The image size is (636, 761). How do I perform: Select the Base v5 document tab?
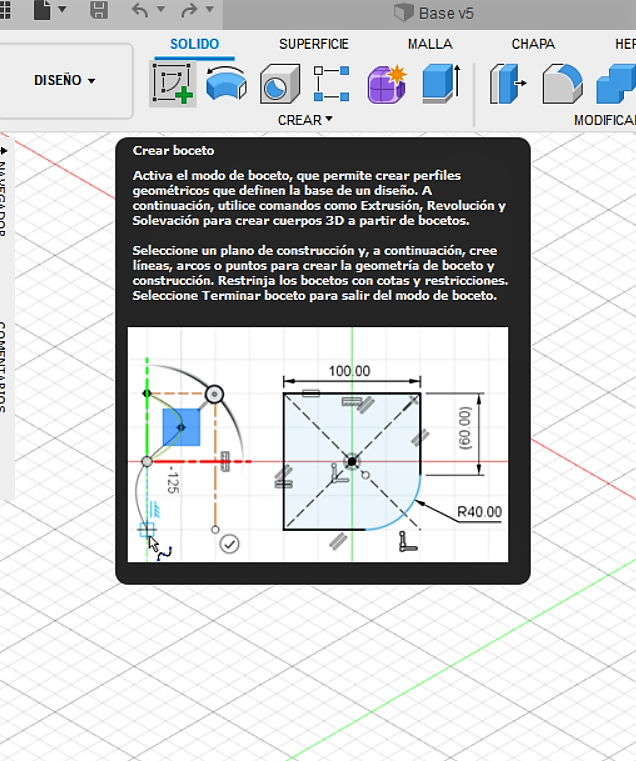pyautogui.click(x=434, y=13)
